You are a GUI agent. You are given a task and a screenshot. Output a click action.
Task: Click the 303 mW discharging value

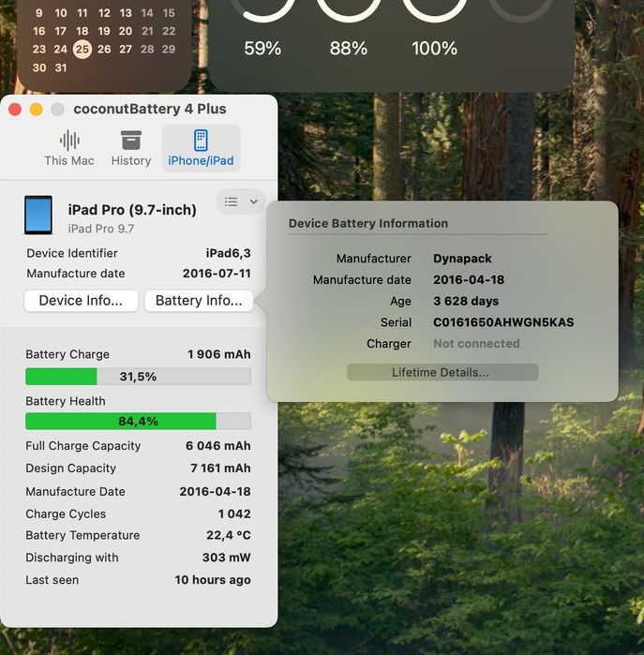pos(227,558)
